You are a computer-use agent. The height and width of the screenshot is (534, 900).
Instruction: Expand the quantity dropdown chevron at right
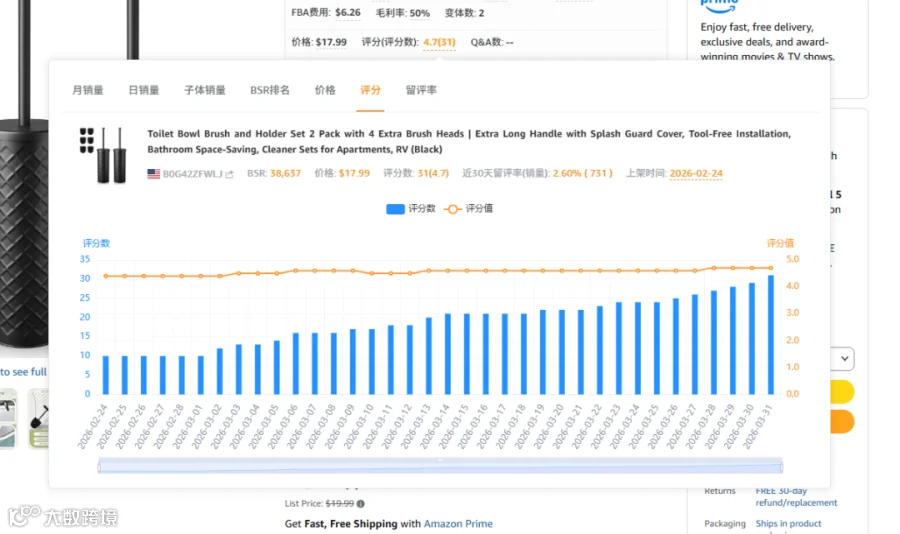click(844, 359)
